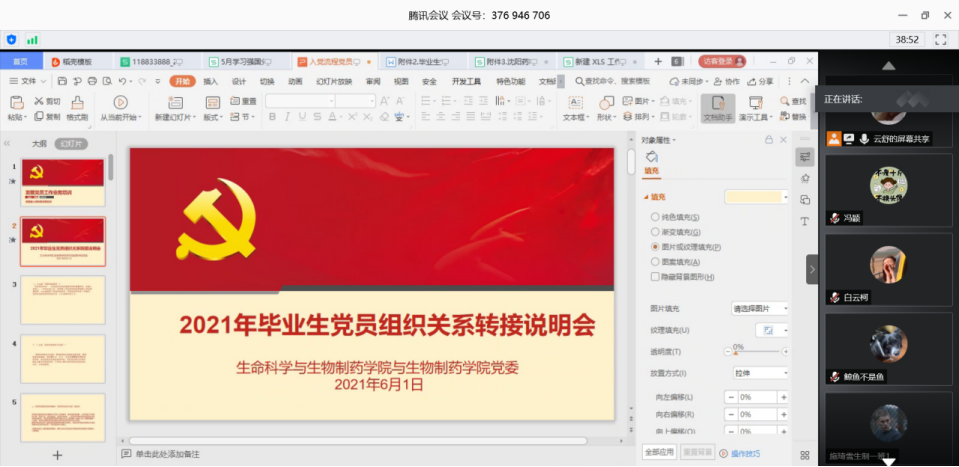Click the Copy (复制) icon
The image size is (959, 467).
tap(39, 116)
